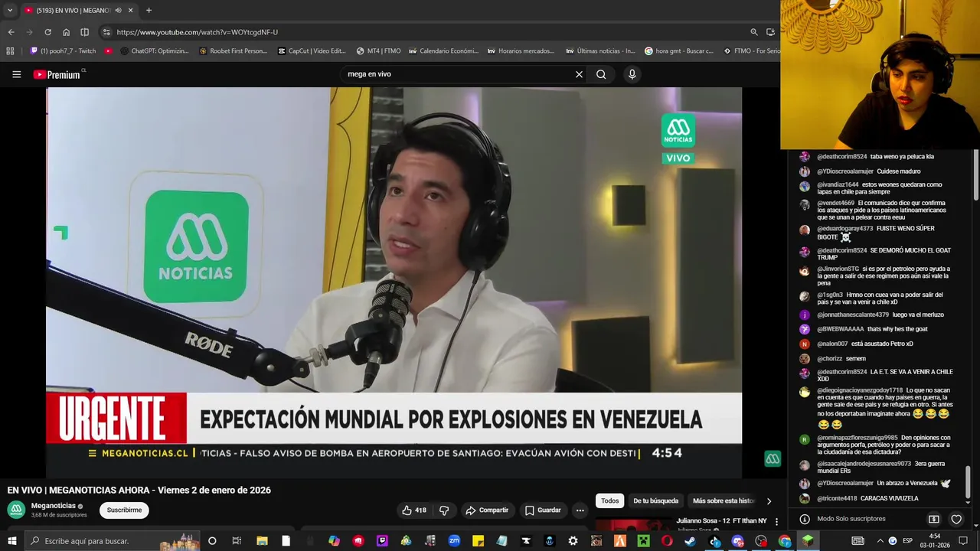Open Windows Task View

237,541
